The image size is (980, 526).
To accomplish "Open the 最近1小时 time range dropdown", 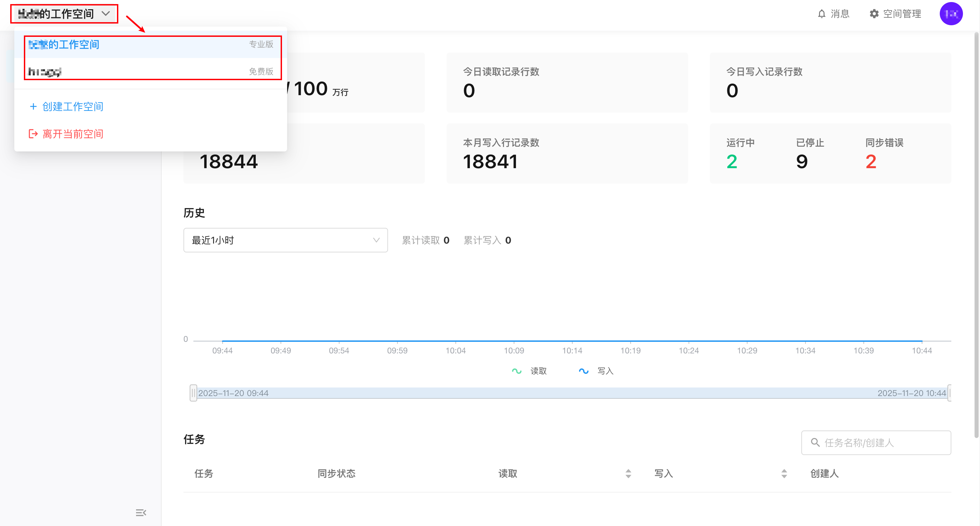I will (285, 240).
